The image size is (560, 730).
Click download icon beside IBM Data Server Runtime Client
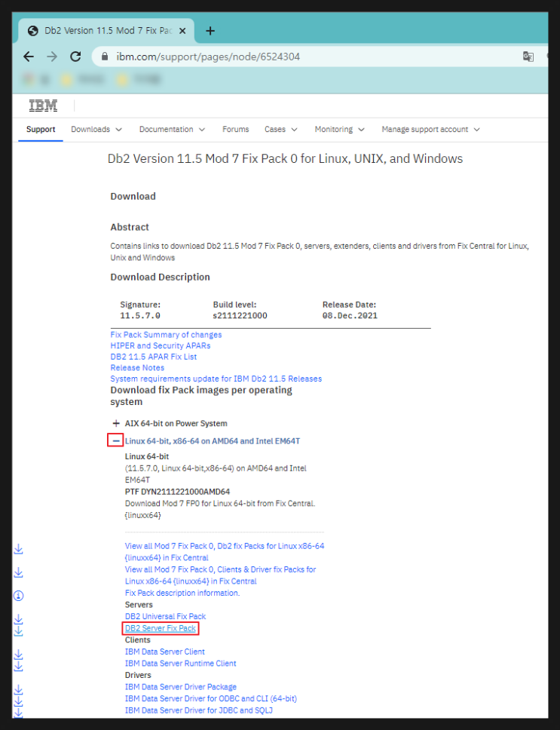coord(18,667)
